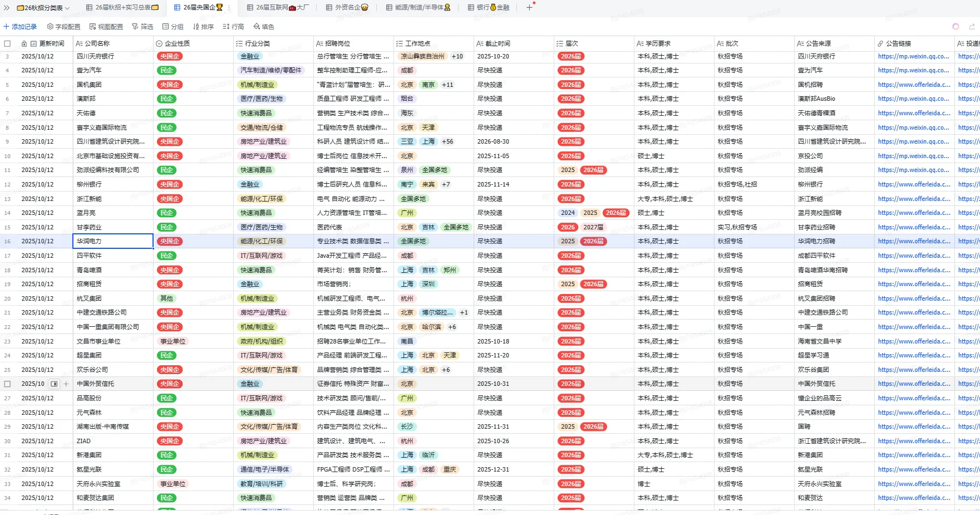Click the 招聘岗位 column header
The height and width of the screenshot is (515, 980).
tap(354, 43)
